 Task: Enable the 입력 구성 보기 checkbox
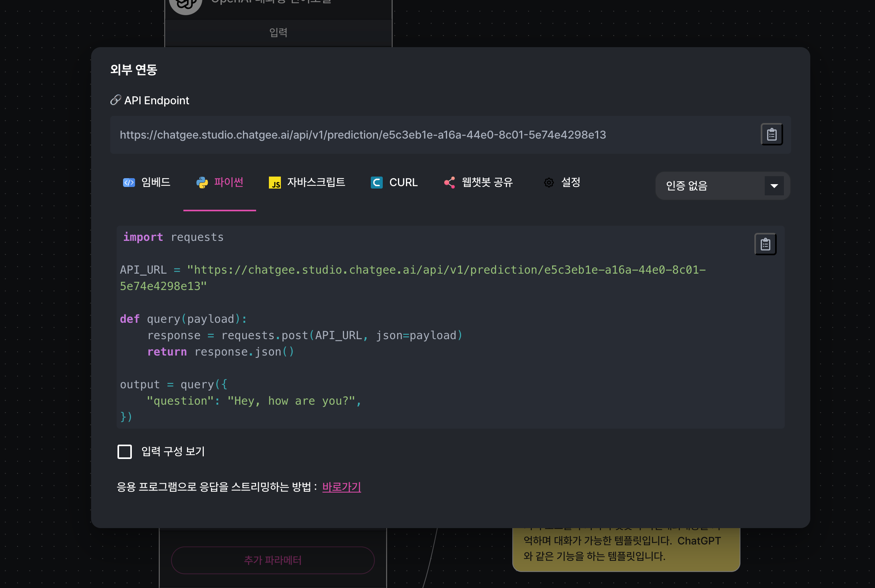pyautogui.click(x=125, y=451)
